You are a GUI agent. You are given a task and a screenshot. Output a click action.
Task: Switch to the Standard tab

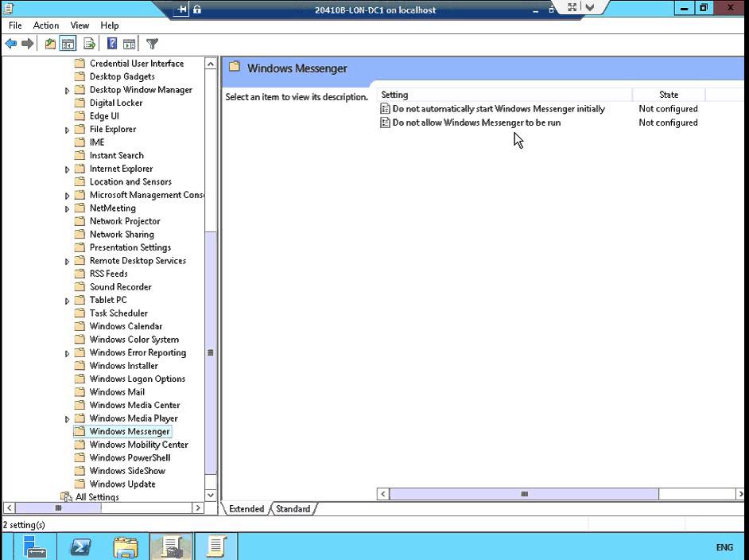[x=293, y=509]
